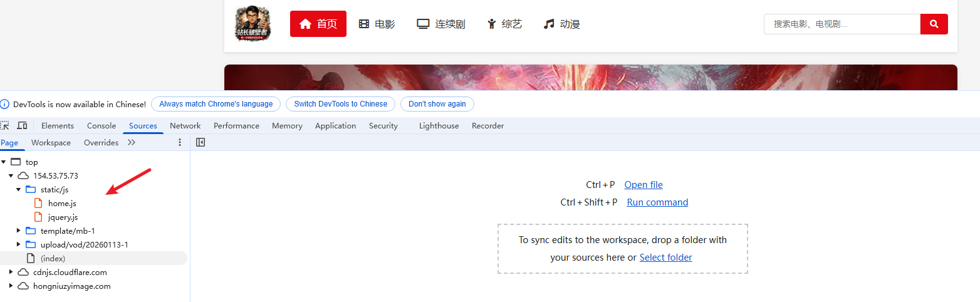Click the site logo image
The image size is (980, 302).
(x=253, y=24)
